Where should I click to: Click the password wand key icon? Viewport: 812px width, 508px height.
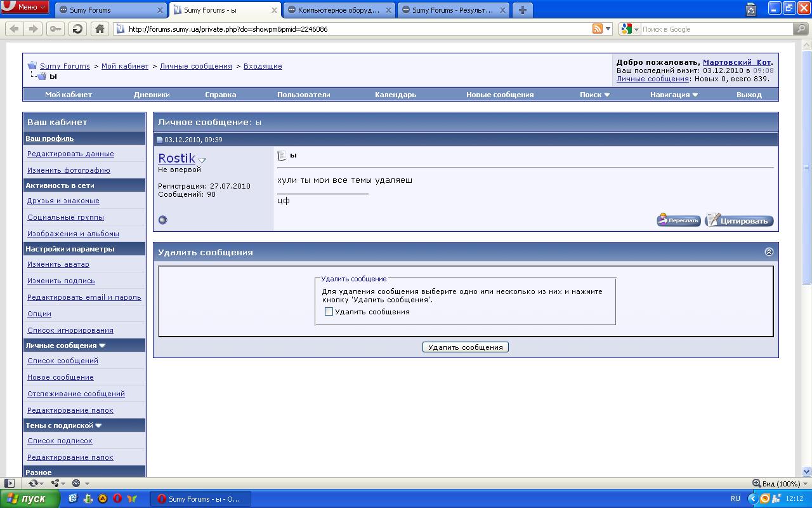[55, 29]
